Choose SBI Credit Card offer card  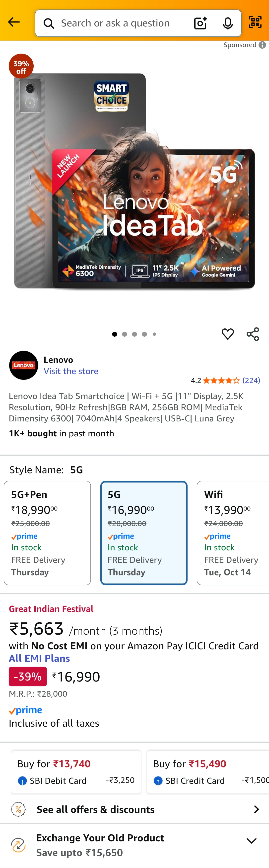click(x=208, y=772)
